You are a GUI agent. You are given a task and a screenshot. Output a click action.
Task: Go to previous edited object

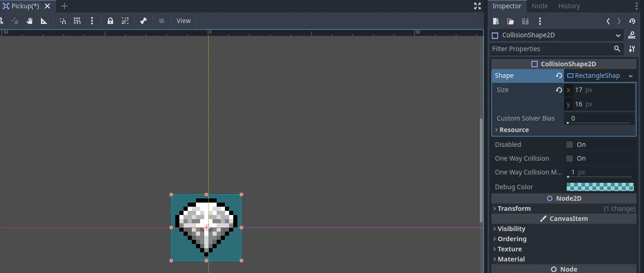pyautogui.click(x=608, y=21)
